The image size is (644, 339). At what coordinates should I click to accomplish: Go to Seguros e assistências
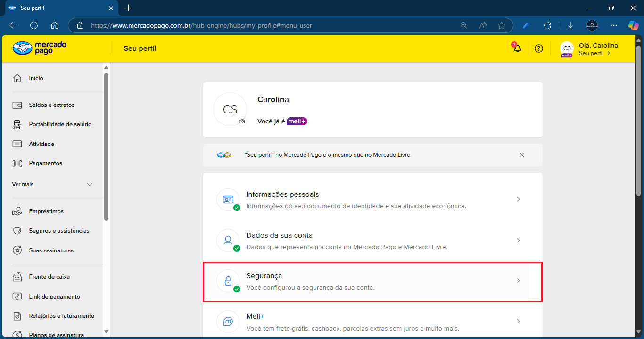click(58, 231)
